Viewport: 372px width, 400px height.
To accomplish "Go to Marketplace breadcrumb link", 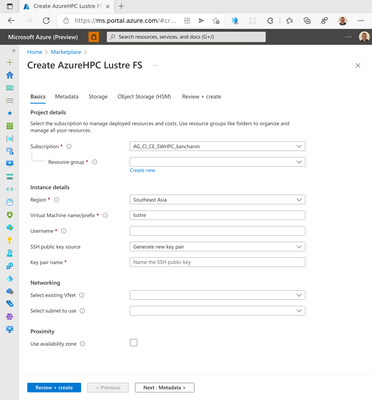I will click(x=66, y=52).
